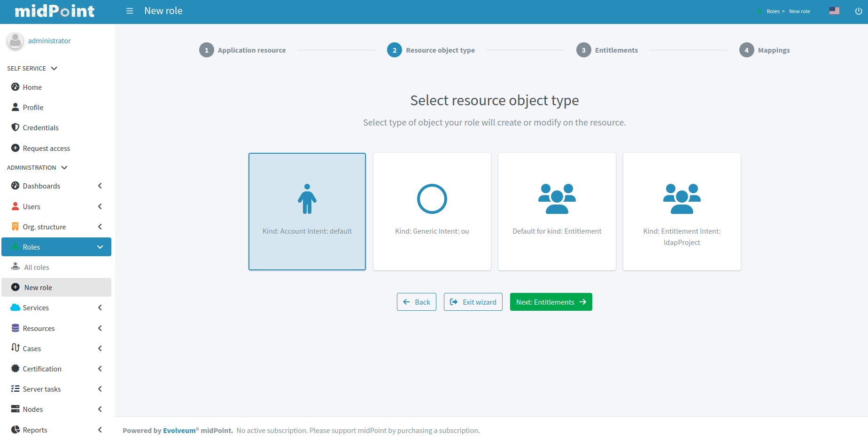
Task: Toggle the hamburger sidebar menu icon
Action: [x=130, y=11]
